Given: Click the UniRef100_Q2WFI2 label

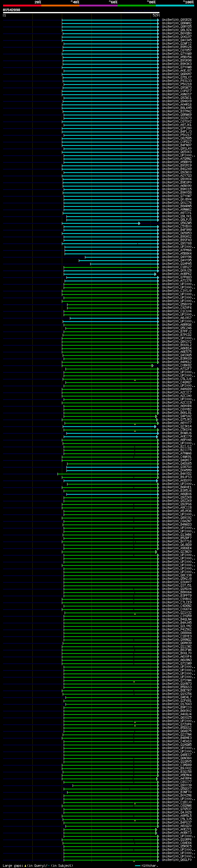Looking at the screenshot, I should point(176,43).
